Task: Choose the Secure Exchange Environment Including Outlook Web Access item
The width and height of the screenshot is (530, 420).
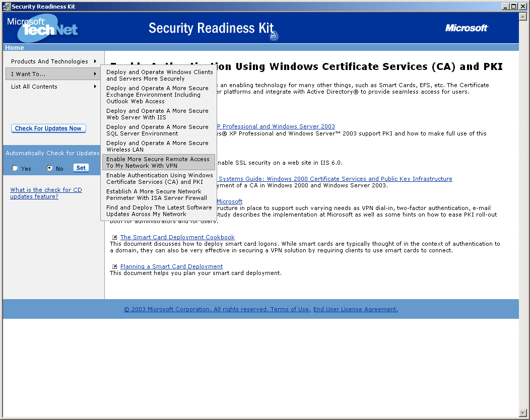Action: (159, 95)
